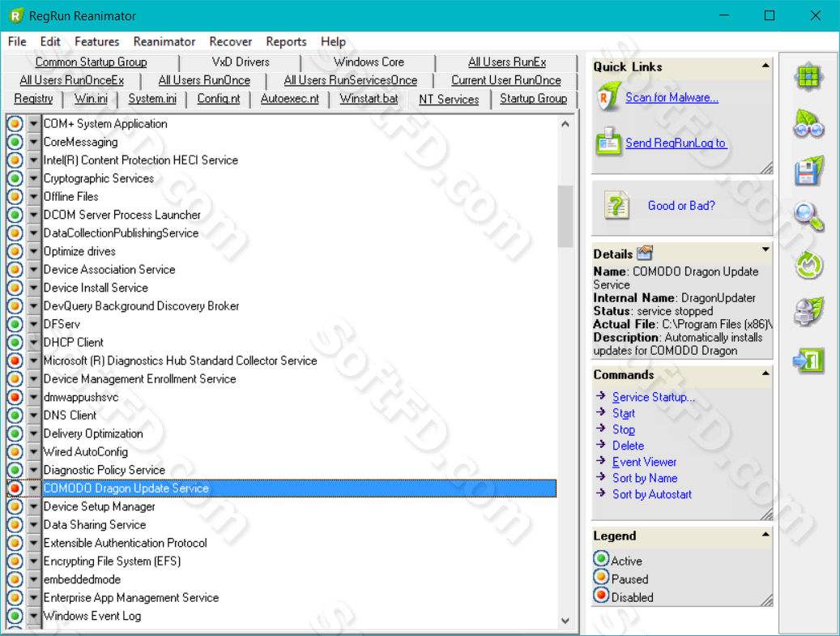Click the arrow icon beside Stop command
Image resolution: width=840 pixels, height=636 pixels.
(x=600, y=429)
